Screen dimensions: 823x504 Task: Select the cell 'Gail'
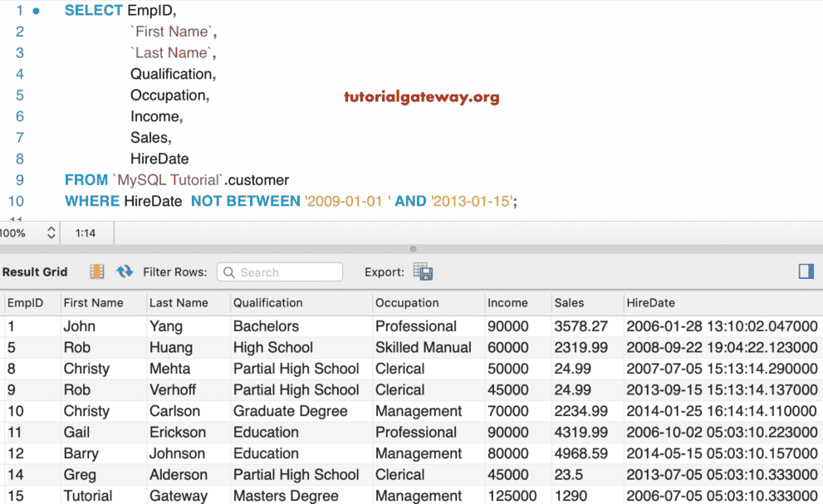tap(76, 432)
